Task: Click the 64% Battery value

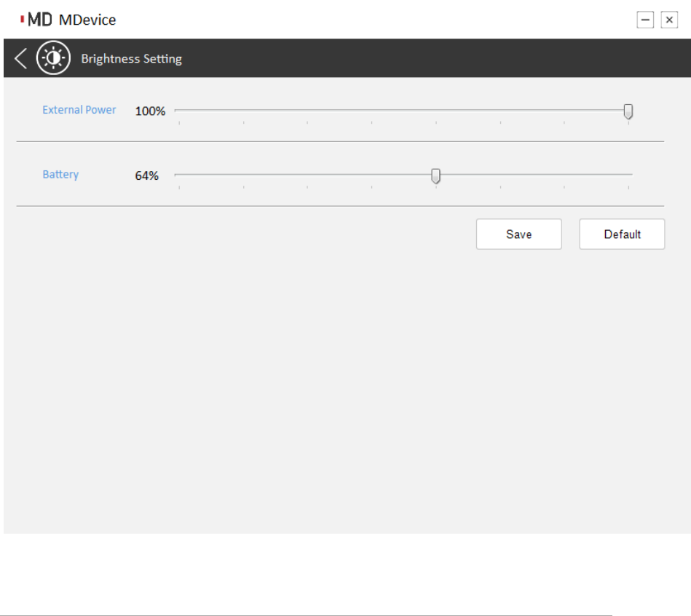Action: click(147, 175)
